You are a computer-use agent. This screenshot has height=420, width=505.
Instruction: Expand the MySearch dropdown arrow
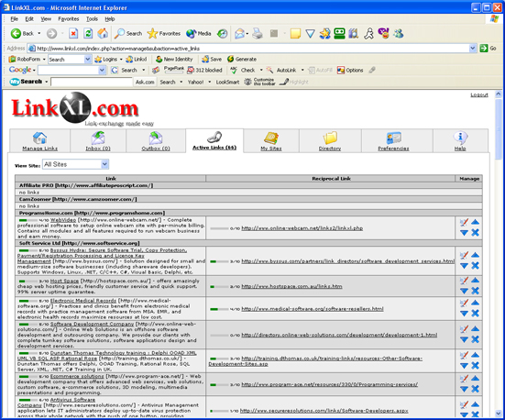point(47,82)
